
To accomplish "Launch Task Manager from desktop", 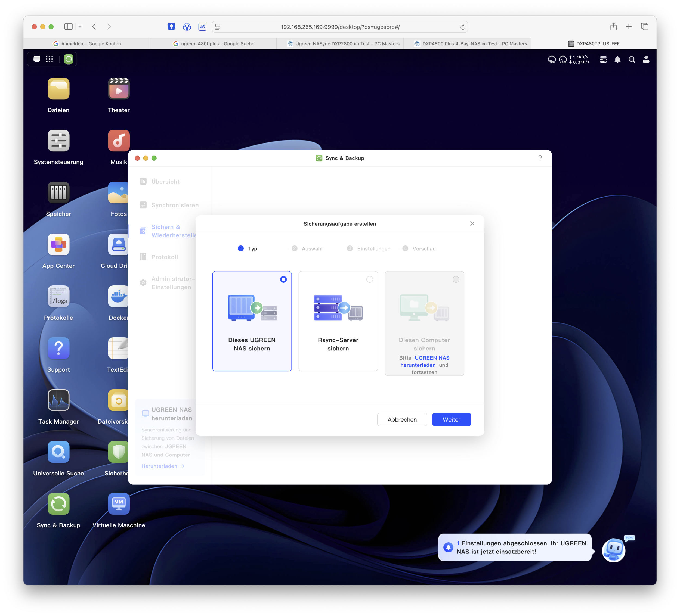I will 58,400.
